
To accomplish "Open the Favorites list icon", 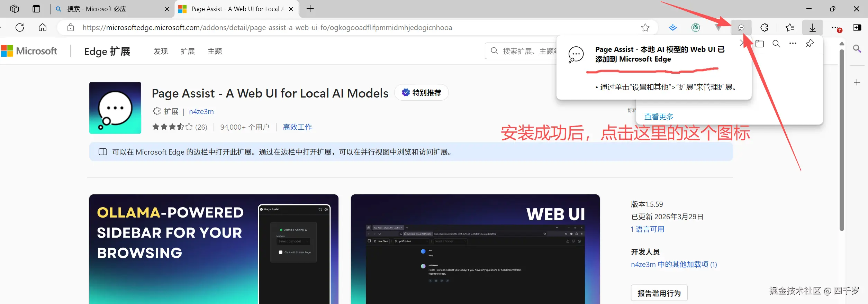I will tap(790, 27).
